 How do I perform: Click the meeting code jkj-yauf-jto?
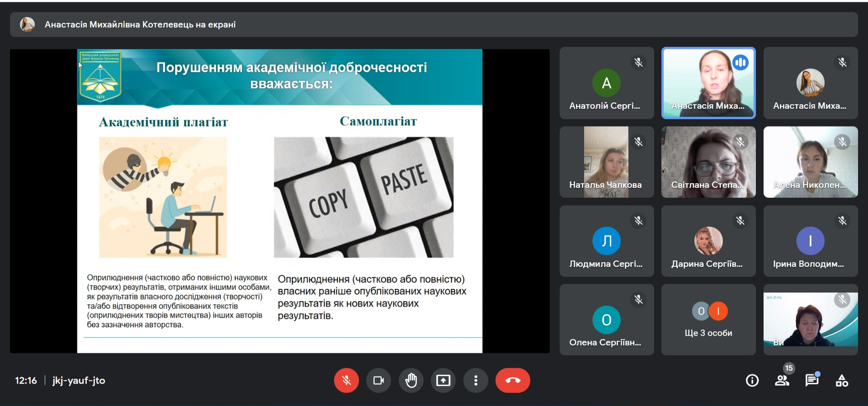[79, 381]
